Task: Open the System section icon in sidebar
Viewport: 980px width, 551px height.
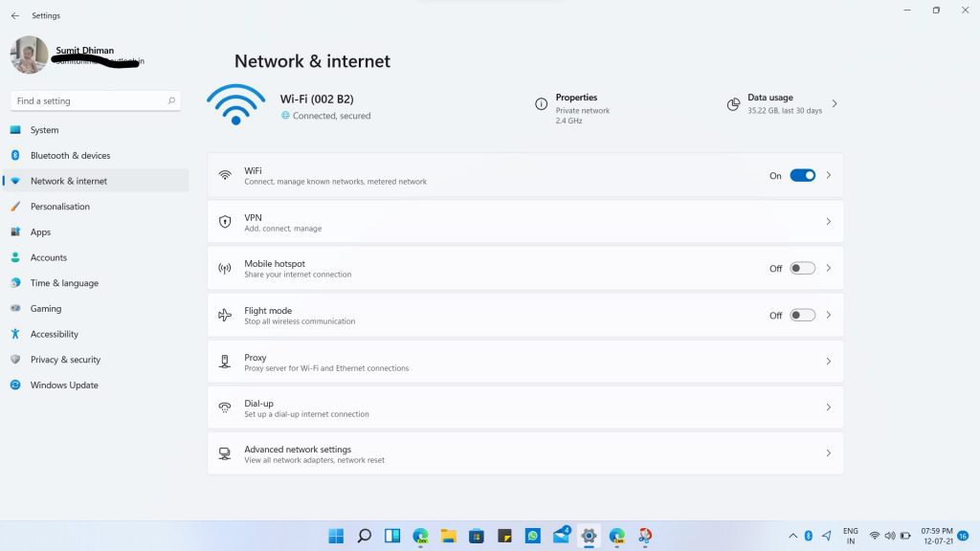Action: click(13, 129)
